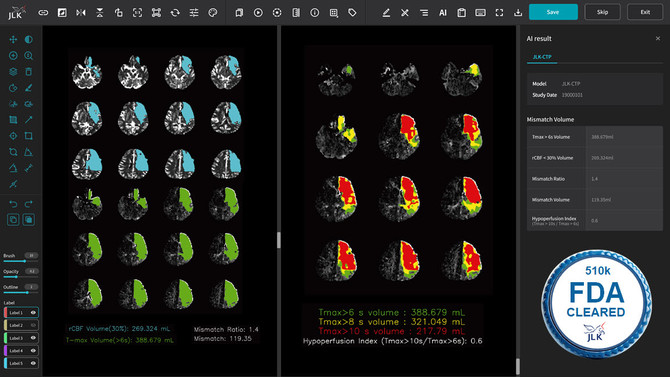670x377 pixels.
Task: Select the Move/pan tool in left toolbar
Action: (x=13, y=40)
